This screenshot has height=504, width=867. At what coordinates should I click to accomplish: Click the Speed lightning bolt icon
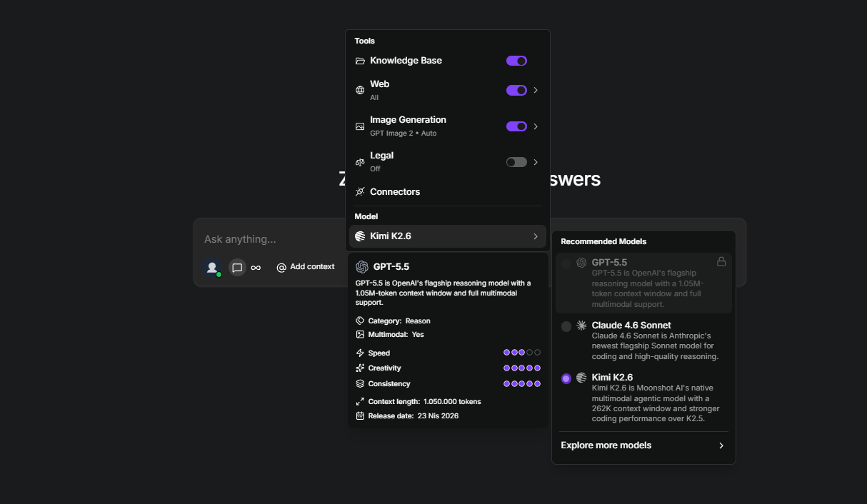360,353
